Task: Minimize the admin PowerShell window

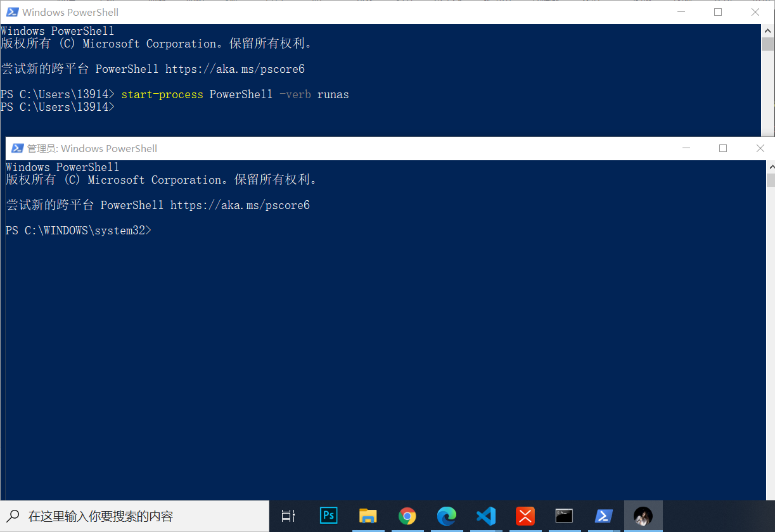Action: coord(686,148)
